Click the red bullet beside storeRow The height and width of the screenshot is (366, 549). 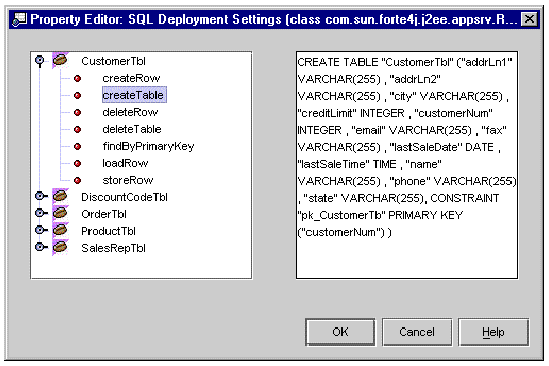tap(77, 180)
